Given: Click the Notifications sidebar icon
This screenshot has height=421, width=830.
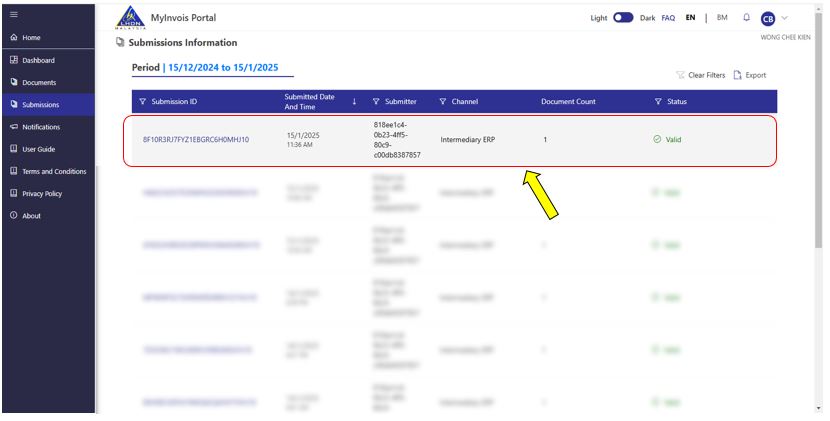Looking at the screenshot, I should [x=14, y=127].
